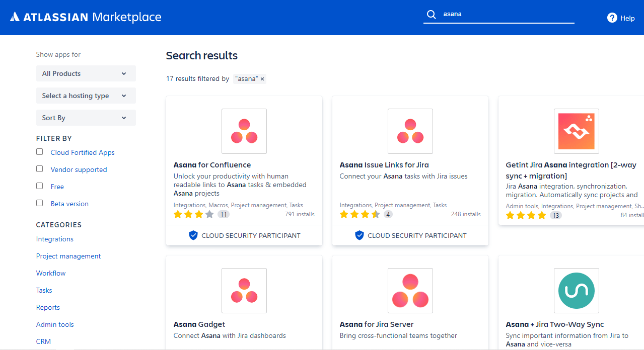Select the Integrations category
Viewport: 644px width, 350px height.
pos(54,239)
